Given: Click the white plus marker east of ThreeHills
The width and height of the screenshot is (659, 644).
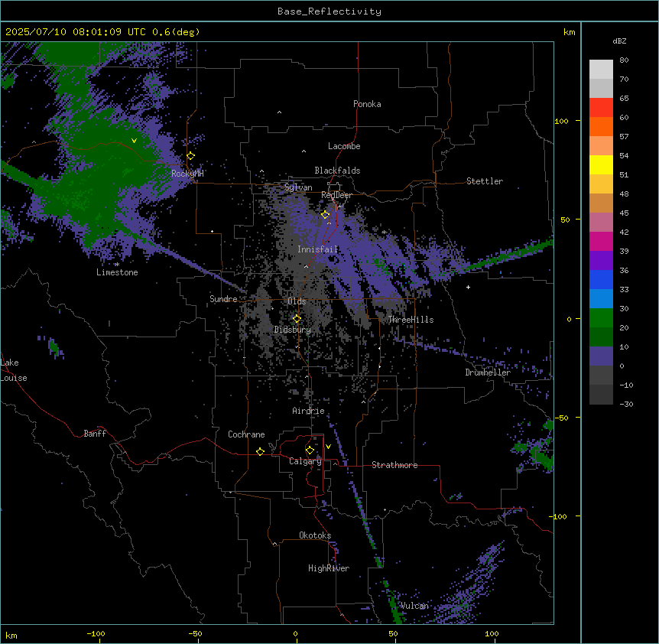Looking at the screenshot, I should tap(468, 287).
